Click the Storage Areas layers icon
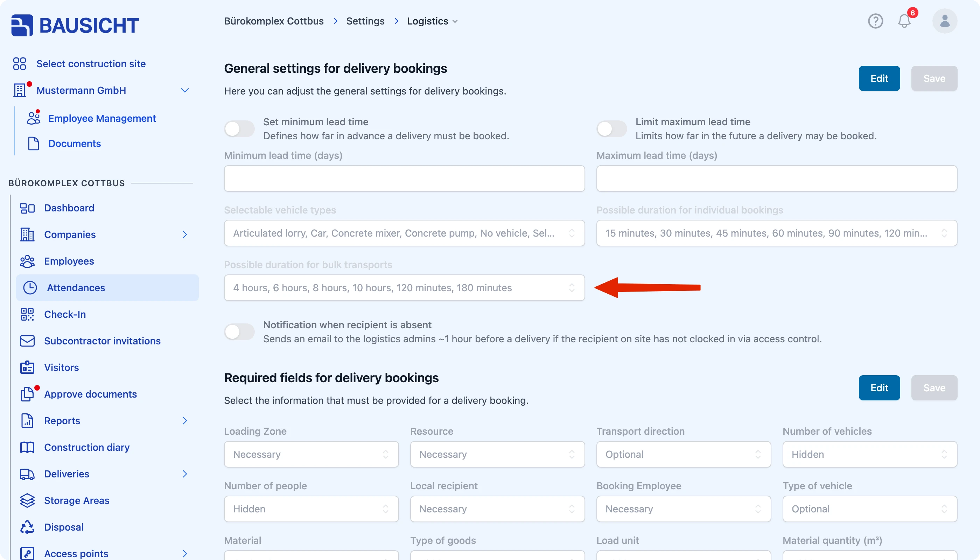This screenshot has height=560, width=980. [x=27, y=500]
